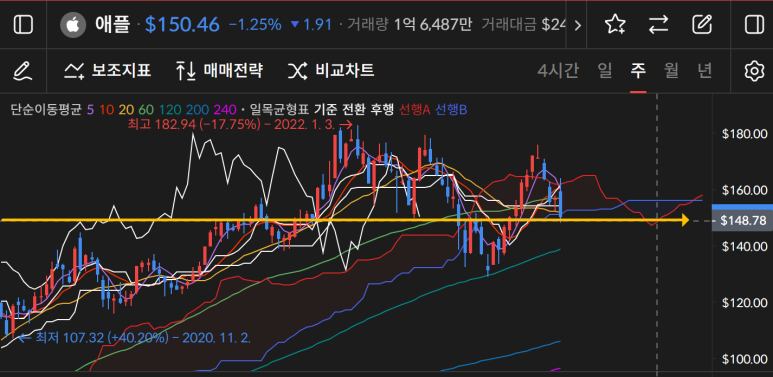Expand the ticker info chevron arrow
This screenshot has height=377, width=773.
pyautogui.click(x=578, y=25)
